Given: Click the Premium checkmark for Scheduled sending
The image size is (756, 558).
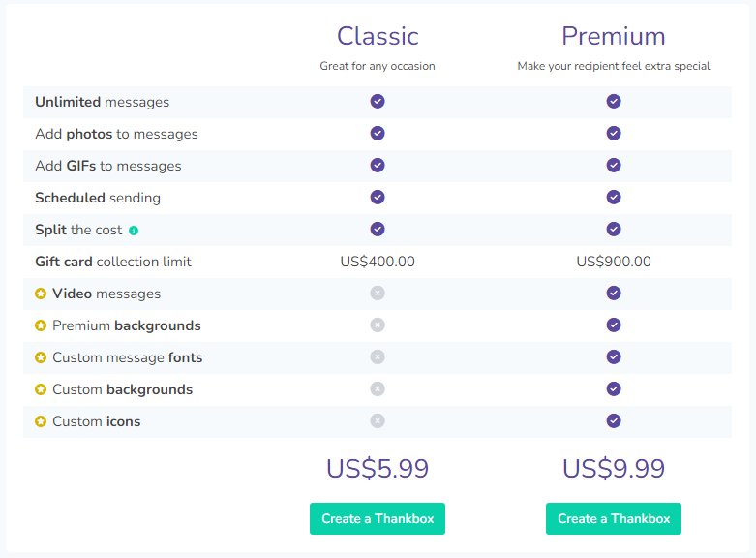Looking at the screenshot, I should [614, 197].
